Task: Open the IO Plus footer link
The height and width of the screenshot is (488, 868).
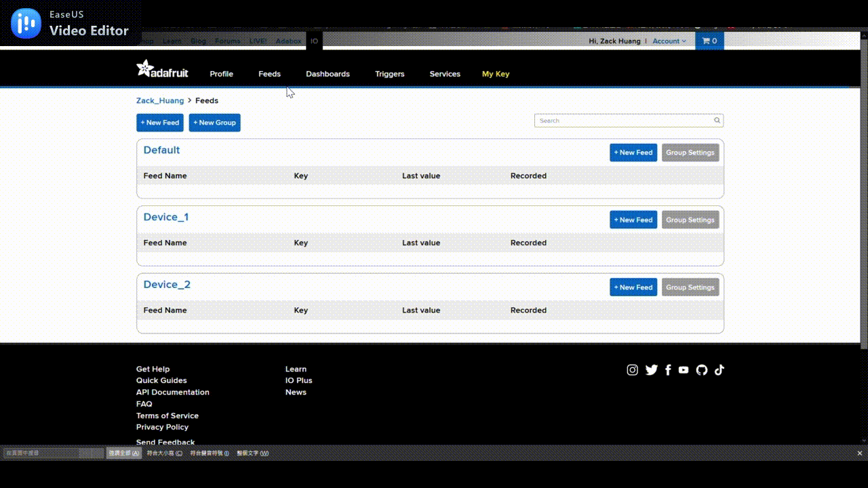Action: tap(299, 381)
